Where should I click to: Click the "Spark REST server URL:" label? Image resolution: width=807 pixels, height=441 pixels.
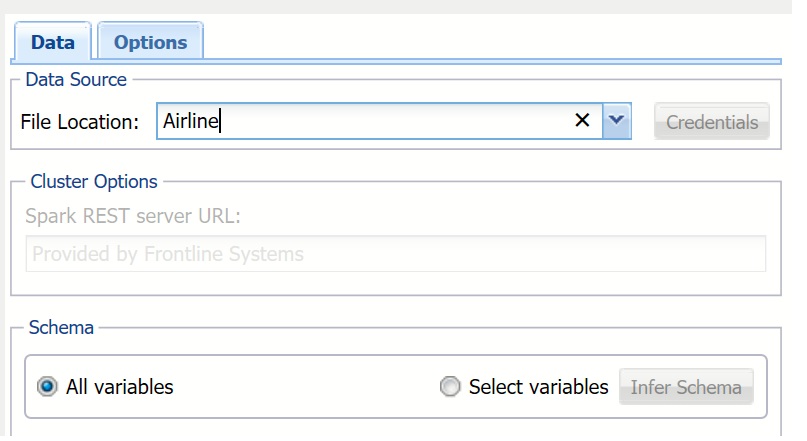[x=133, y=216]
